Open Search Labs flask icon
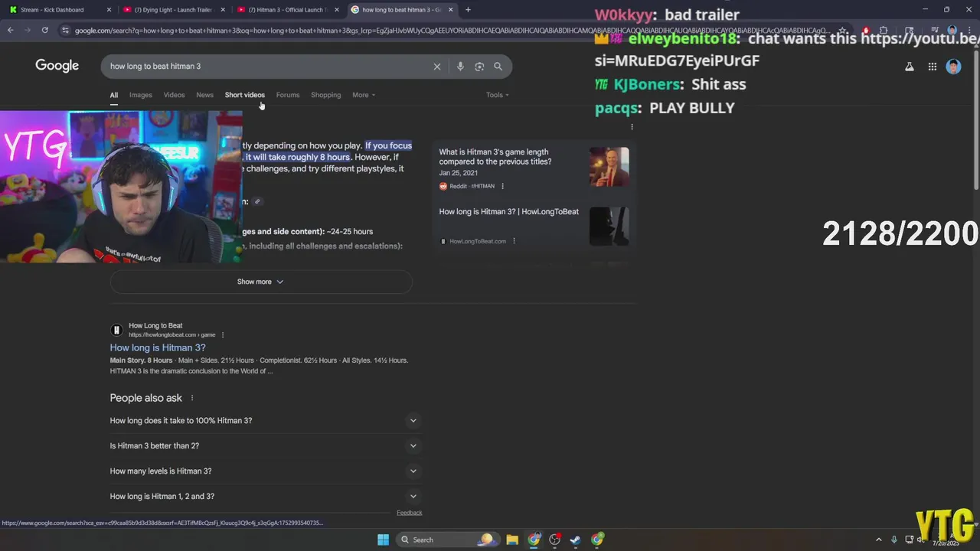 click(x=910, y=67)
